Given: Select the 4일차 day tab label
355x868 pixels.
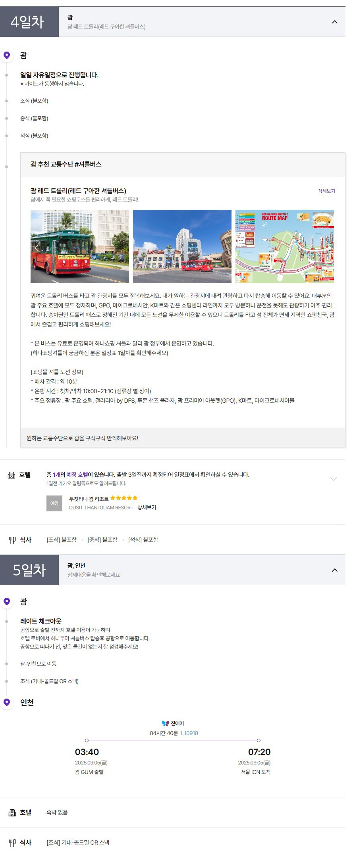Looking at the screenshot, I should pos(27,22).
